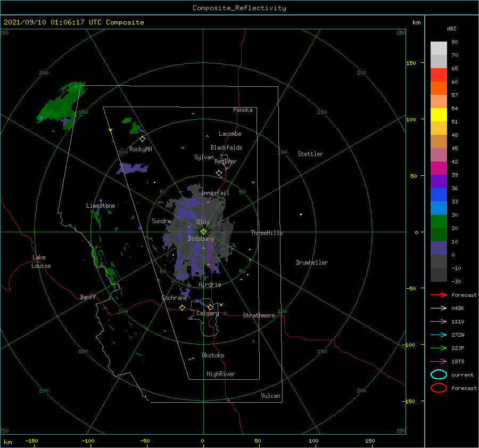Click the Sylvan label
The image size is (479, 448).
[x=204, y=157]
